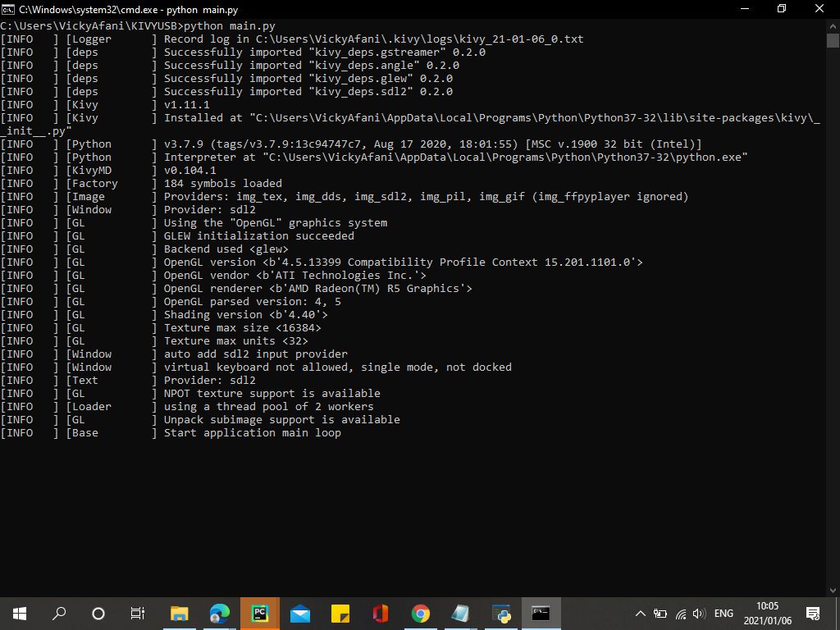Open Task View from taskbar

138,614
